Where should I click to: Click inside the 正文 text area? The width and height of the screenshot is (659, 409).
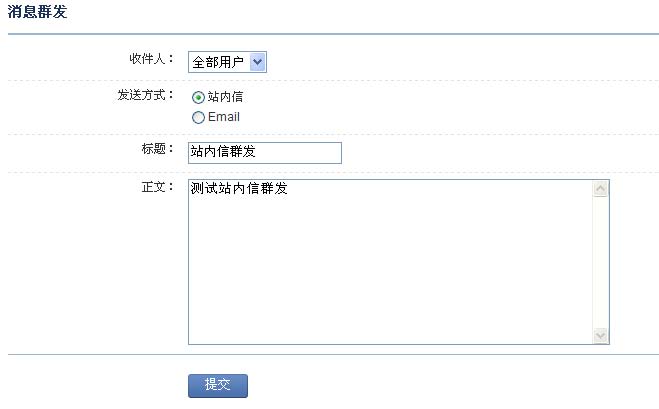tap(390, 262)
